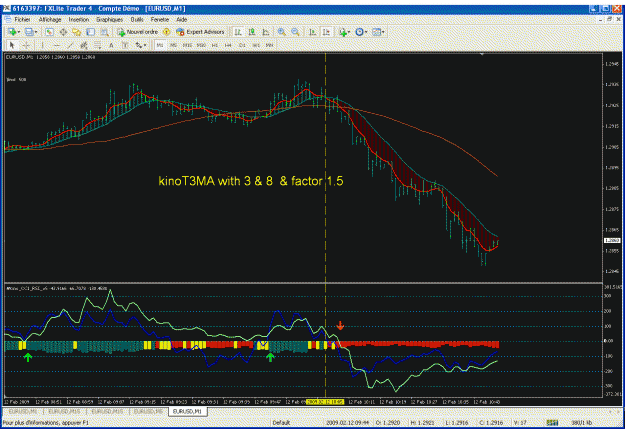Click the Arrows objects icon

click(138, 45)
